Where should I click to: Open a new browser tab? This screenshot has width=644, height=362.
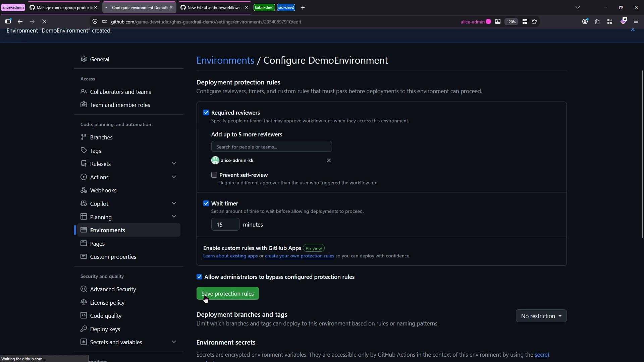pyautogui.click(x=303, y=7)
